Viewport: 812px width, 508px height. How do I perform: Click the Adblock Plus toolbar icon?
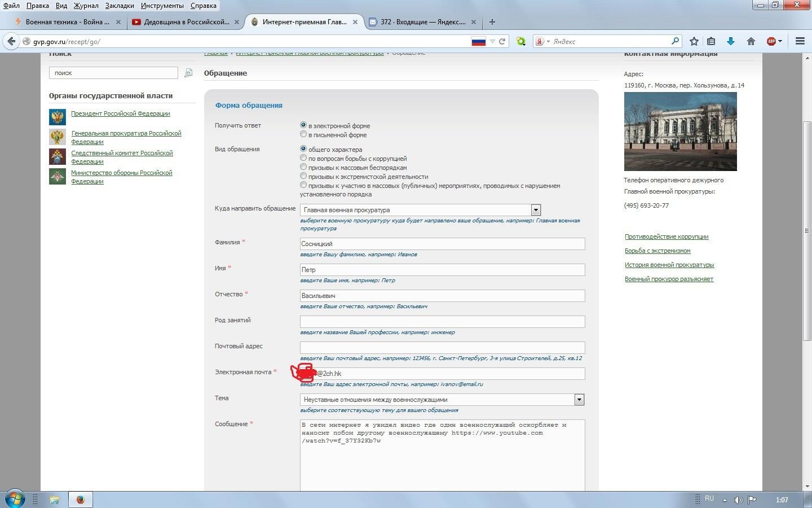[x=771, y=41]
